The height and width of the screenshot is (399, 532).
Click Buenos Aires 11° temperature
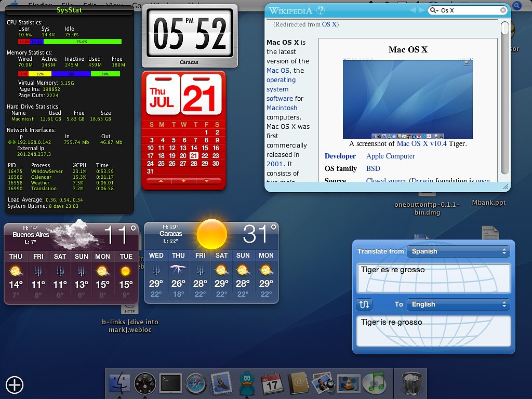[120, 234]
